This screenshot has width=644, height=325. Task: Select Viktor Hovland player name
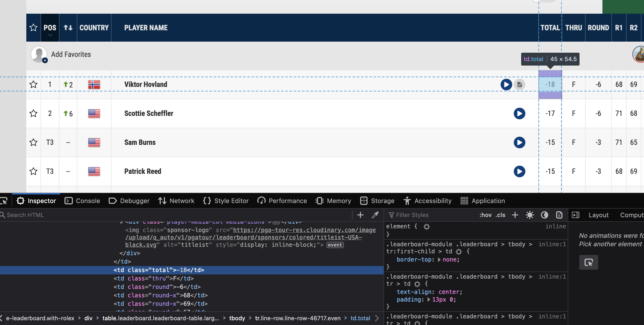pyautogui.click(x=146, y=85)
